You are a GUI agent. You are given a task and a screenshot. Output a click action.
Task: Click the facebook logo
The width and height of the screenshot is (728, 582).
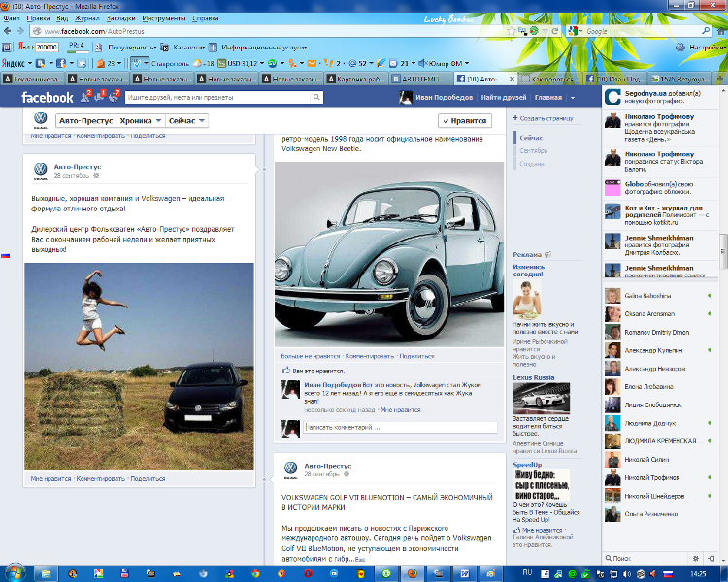(48, 97)
